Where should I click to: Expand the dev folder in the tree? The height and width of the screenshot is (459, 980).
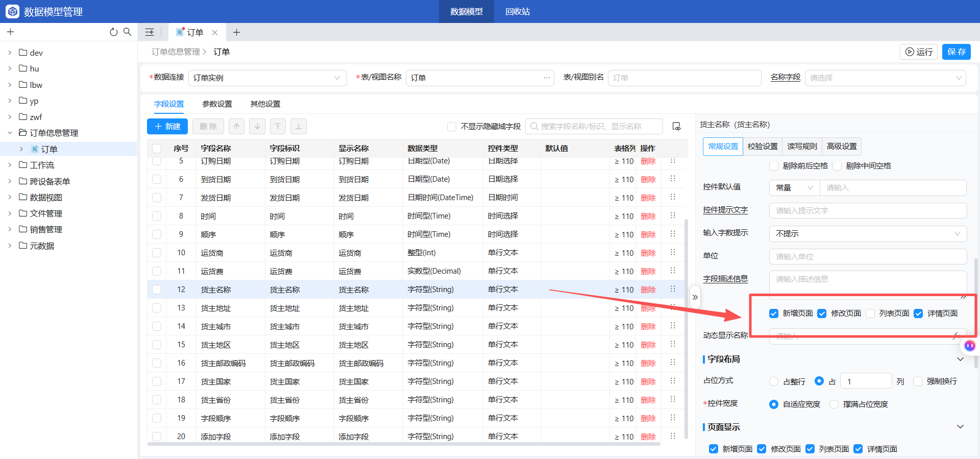(10, 52)
